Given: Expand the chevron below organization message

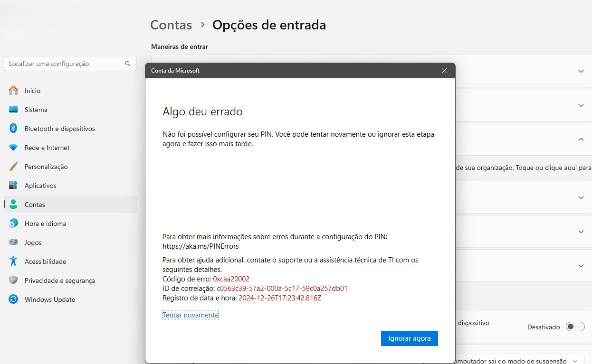Looking at the screenshot, I should [x=581, y=197].
